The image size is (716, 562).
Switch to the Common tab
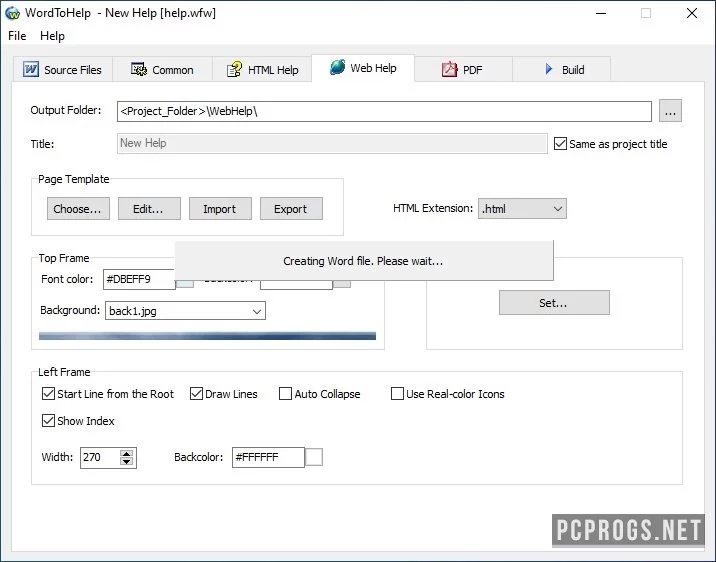[x=162, y=69]
